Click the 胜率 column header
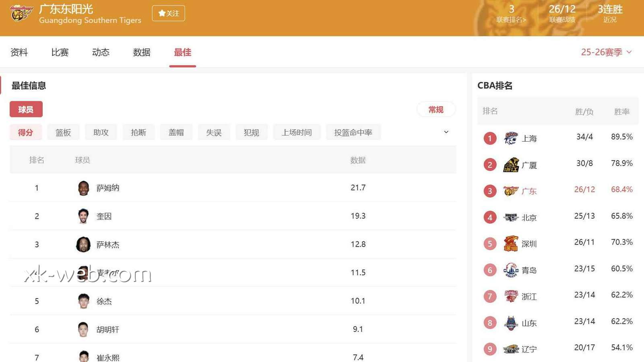 pos(622,112)
